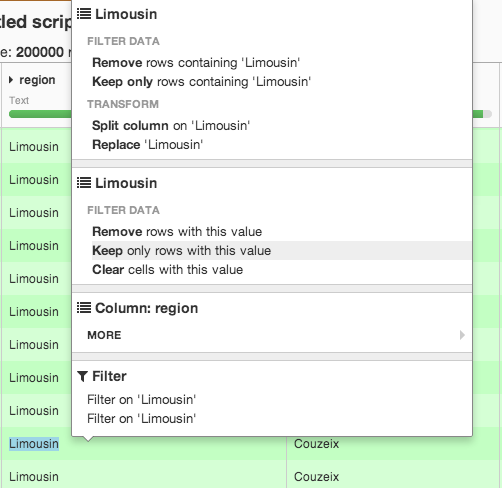Screen dimensions: 502x488
Task: Click the region column header name
Action: click(37, 80)
